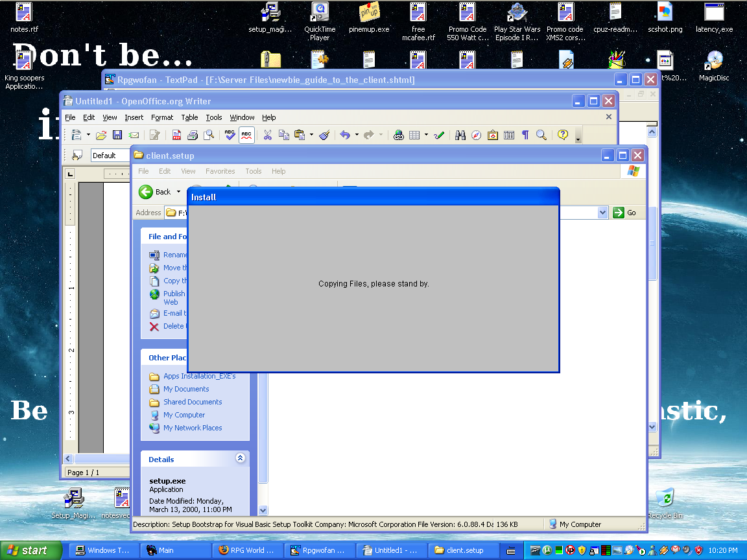747x560 pixels.
Task: Click the Cut scissors icon
Action: [x=268, y=135]
